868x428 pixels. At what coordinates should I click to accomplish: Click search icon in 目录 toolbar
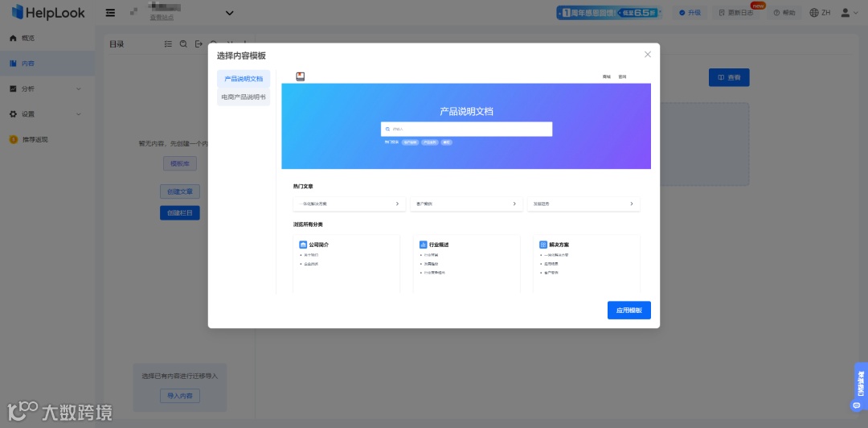(x=183, y=44)
